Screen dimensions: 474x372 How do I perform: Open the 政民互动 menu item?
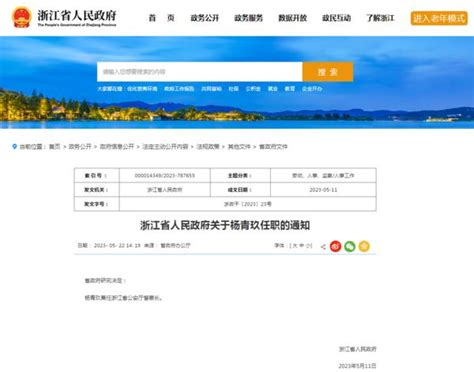336,18
